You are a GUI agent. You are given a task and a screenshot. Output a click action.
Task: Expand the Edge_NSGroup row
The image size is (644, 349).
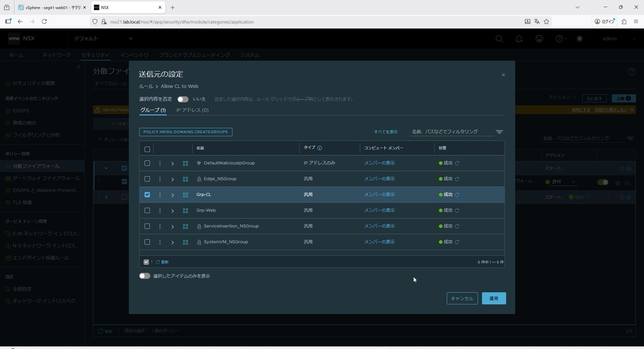(173, 179)
